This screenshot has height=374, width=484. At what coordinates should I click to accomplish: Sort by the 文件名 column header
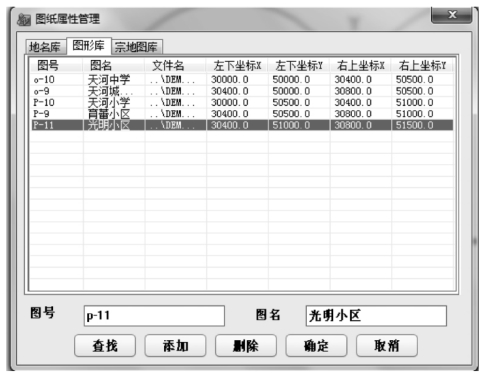pyautogui.click(x=175, y=65)
